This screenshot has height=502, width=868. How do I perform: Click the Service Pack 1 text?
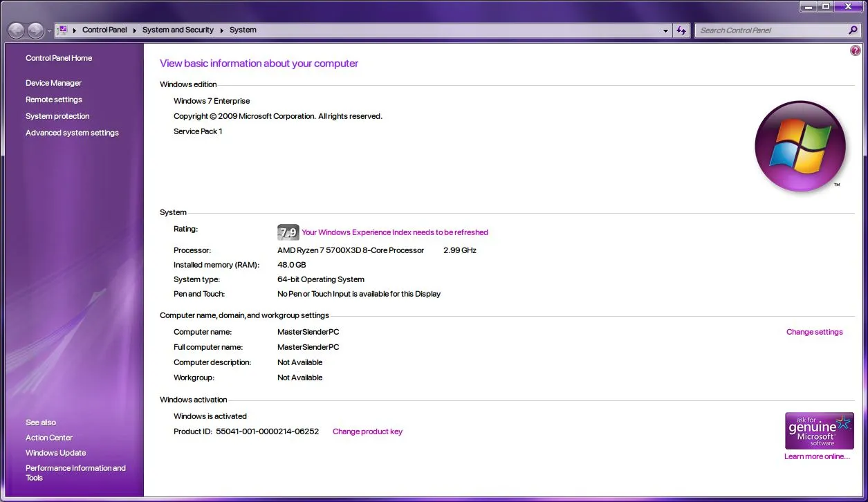[x=198, y=131]
